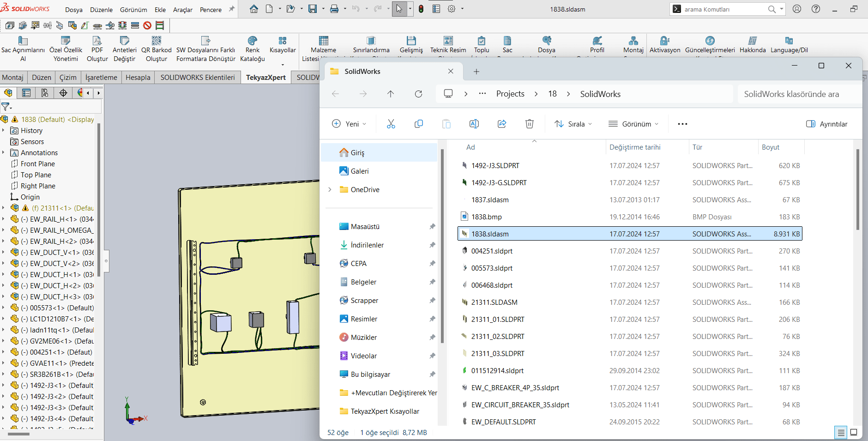The image size is (868, 441).
Task: Open Renk Kataloğu tool
Action: coord(253,49)
